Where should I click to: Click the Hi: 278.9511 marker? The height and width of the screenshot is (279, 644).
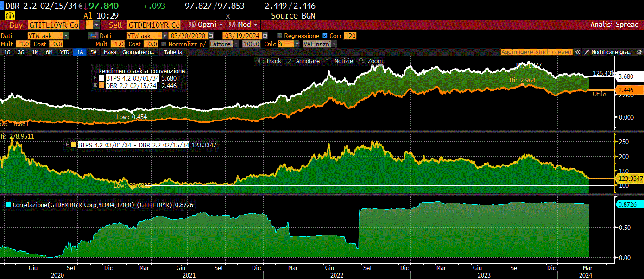(x=17, y=136)
